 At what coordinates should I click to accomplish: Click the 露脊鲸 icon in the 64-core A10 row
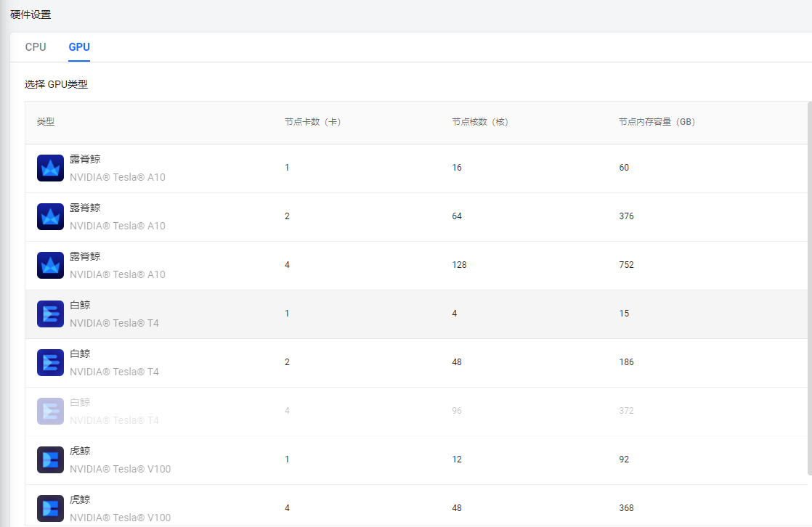(50, 217)
